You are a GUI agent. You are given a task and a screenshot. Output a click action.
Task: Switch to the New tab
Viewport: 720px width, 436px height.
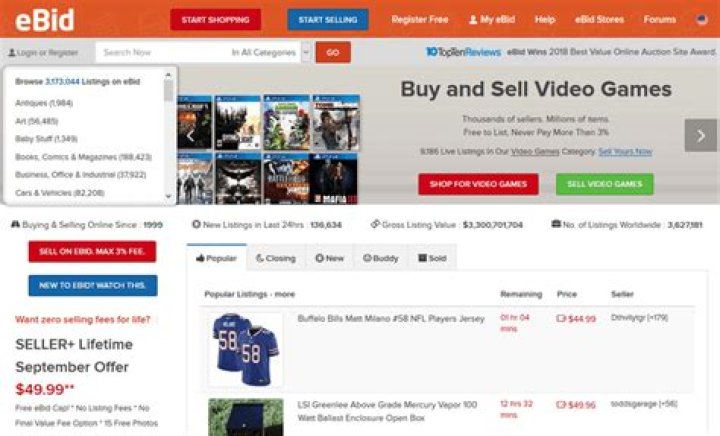330,258
